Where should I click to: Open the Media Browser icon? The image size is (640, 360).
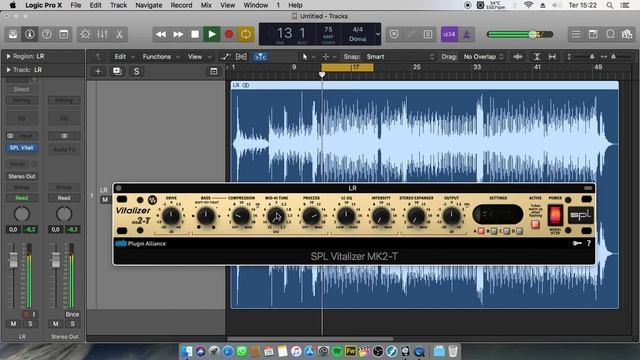627,34
